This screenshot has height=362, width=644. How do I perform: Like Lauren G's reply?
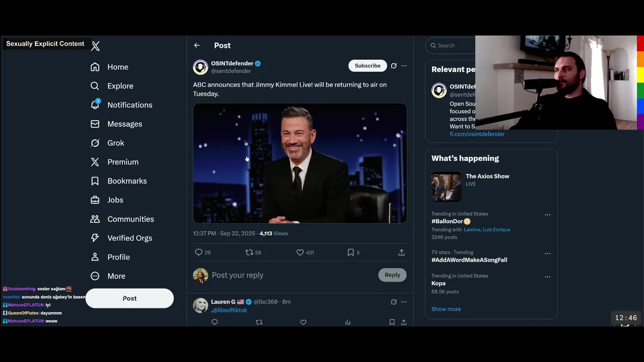[303, 322]
